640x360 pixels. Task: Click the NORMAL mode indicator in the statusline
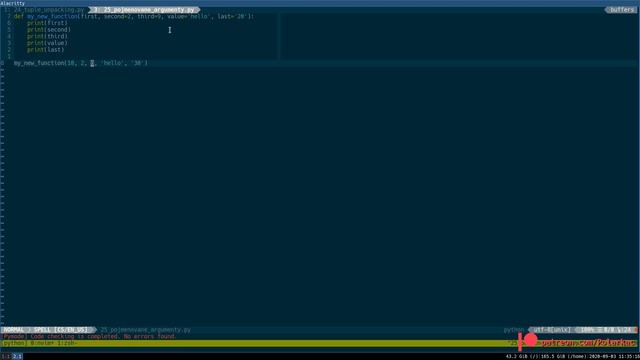pos(13,329)
